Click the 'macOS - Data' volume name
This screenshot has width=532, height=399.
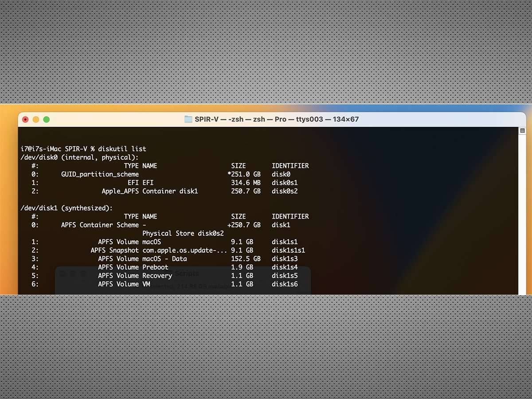click(x=164, y=258)
